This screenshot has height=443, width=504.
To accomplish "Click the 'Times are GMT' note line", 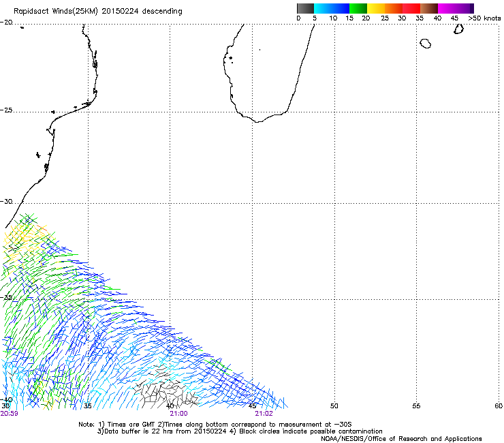I will click(215, 425).
